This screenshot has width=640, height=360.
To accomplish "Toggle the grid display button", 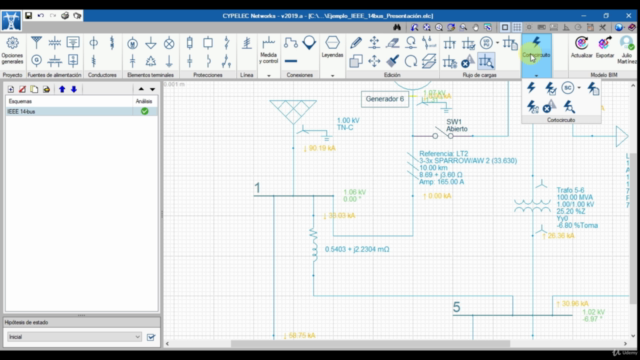I will (x=517, y=27).
